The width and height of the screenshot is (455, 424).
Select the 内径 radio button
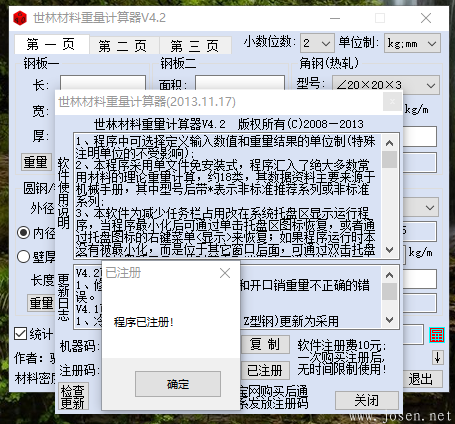23,232
